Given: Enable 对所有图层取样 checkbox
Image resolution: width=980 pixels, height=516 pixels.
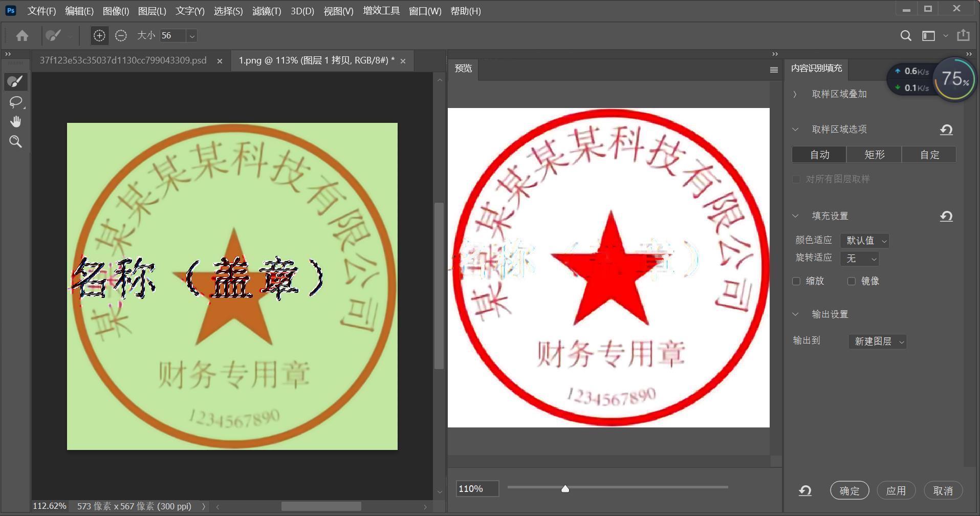Looking at the screenshot, I should tap(796, 179).
